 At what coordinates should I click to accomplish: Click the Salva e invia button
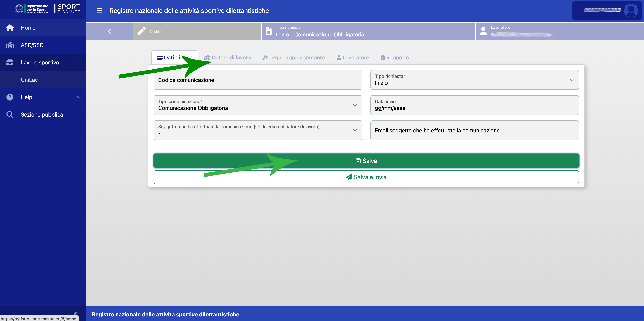click(x=366, y=177)
